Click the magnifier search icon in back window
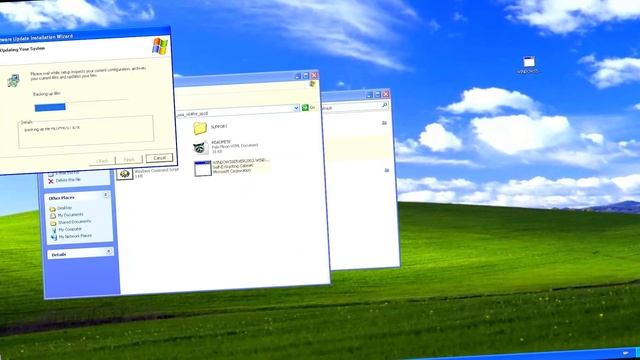640x360 pixels. pos(384,105)
